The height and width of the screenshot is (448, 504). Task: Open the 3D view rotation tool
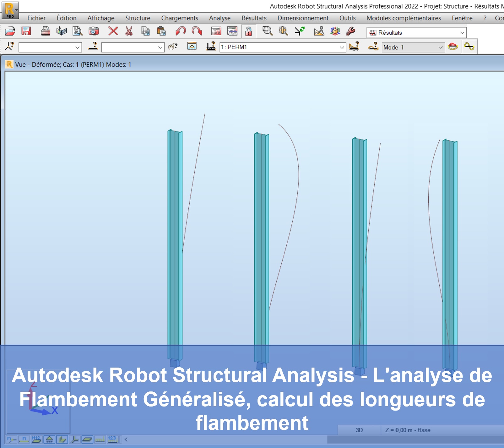coord(335,31)
